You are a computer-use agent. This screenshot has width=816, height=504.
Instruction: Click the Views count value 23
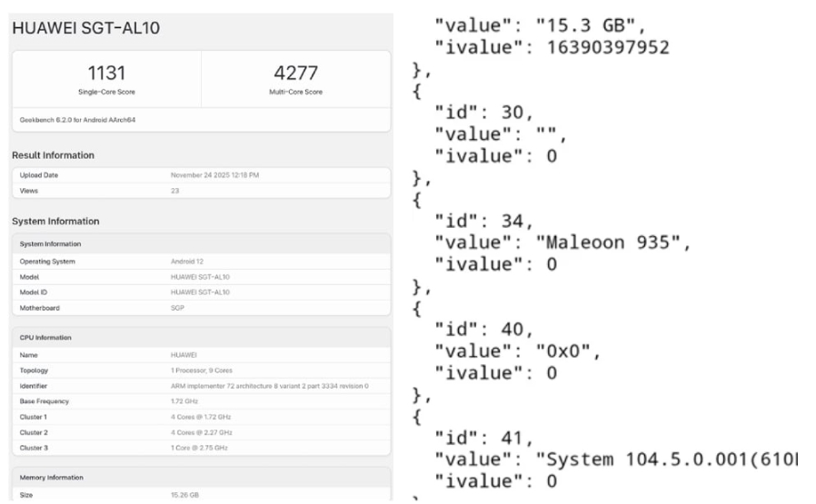click(x=174, y=191)
